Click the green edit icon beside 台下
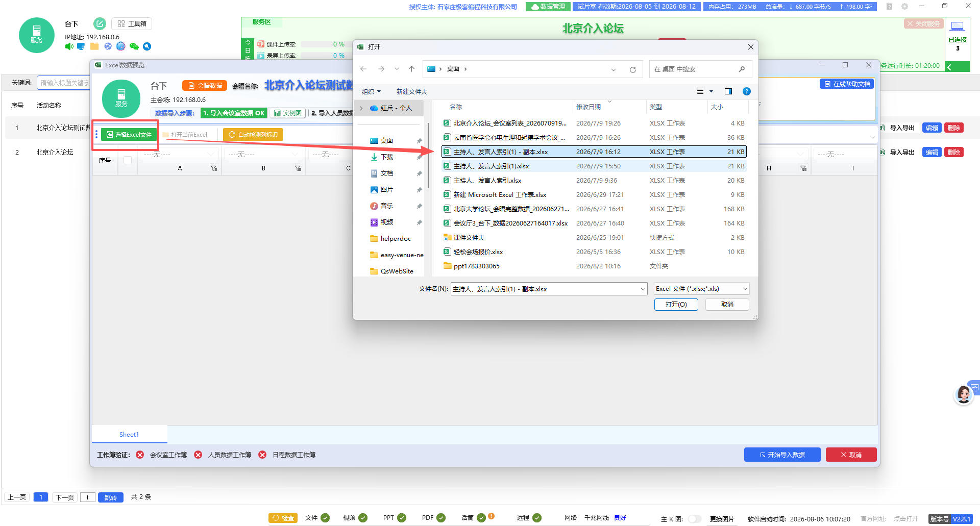This screenshot has height=526, width=980. (100, 23)
